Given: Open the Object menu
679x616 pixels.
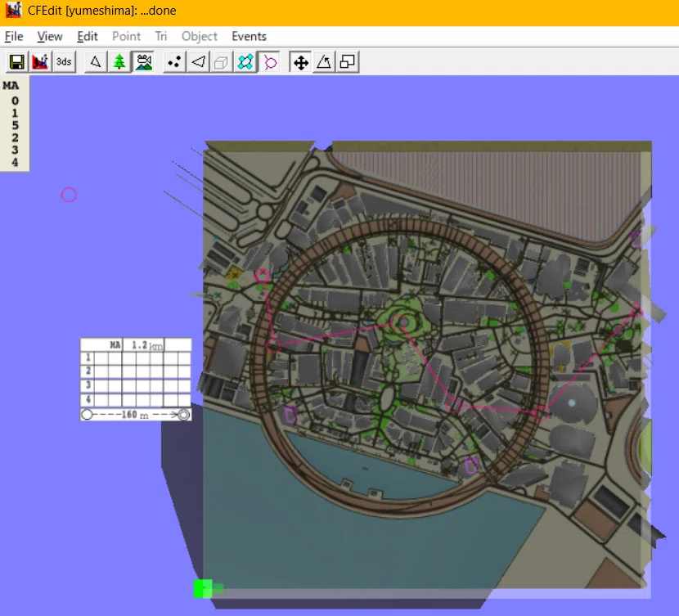Looking at the screenshot, I should (199, 36).
